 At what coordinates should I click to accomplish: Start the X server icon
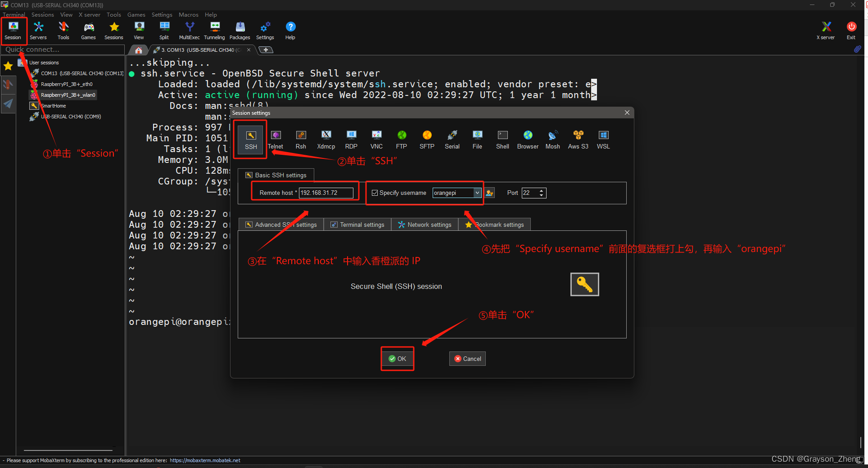826,31
